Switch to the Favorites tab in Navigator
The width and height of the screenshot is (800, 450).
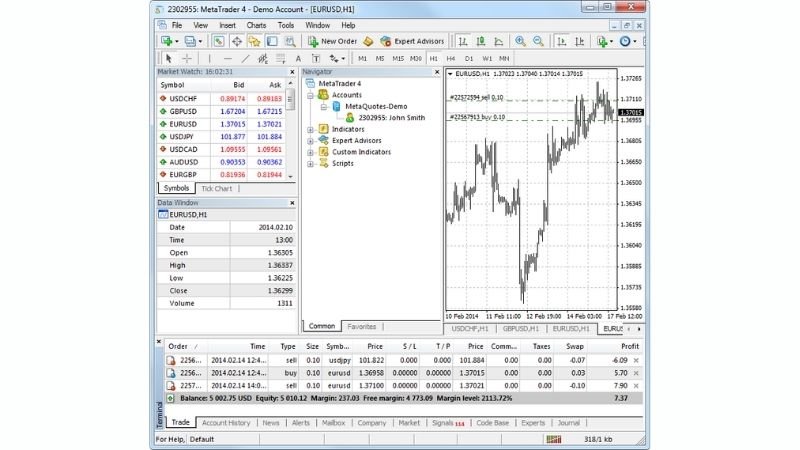click(361, 327)
